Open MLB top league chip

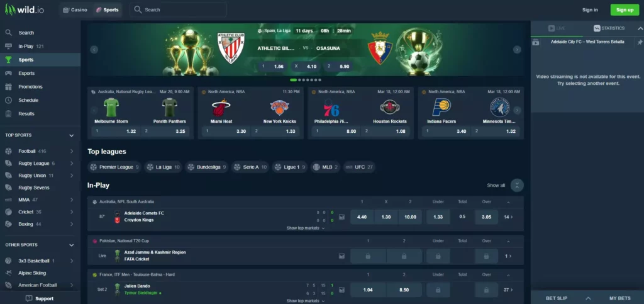325,167
